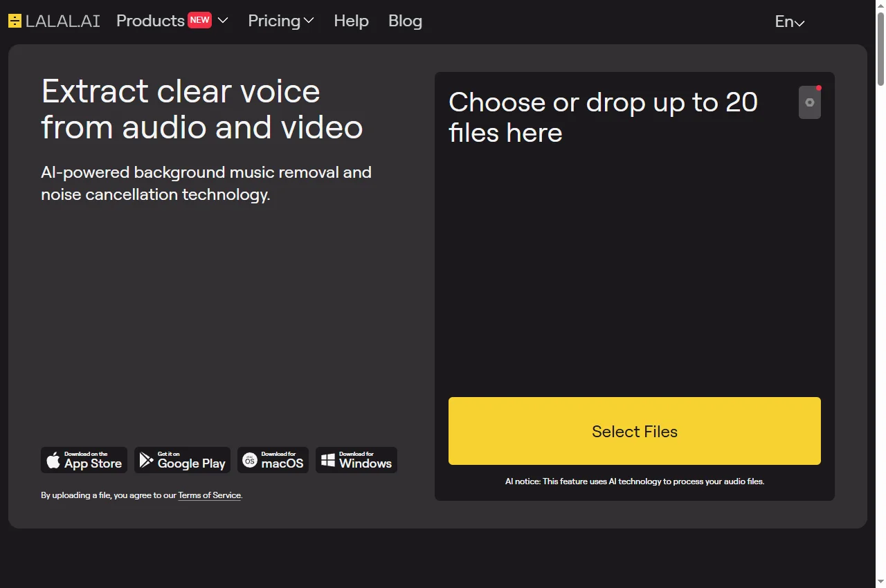Screen dimensions: 886x588
Task: Open the Blog link
Action: click(x=405, y=21)
